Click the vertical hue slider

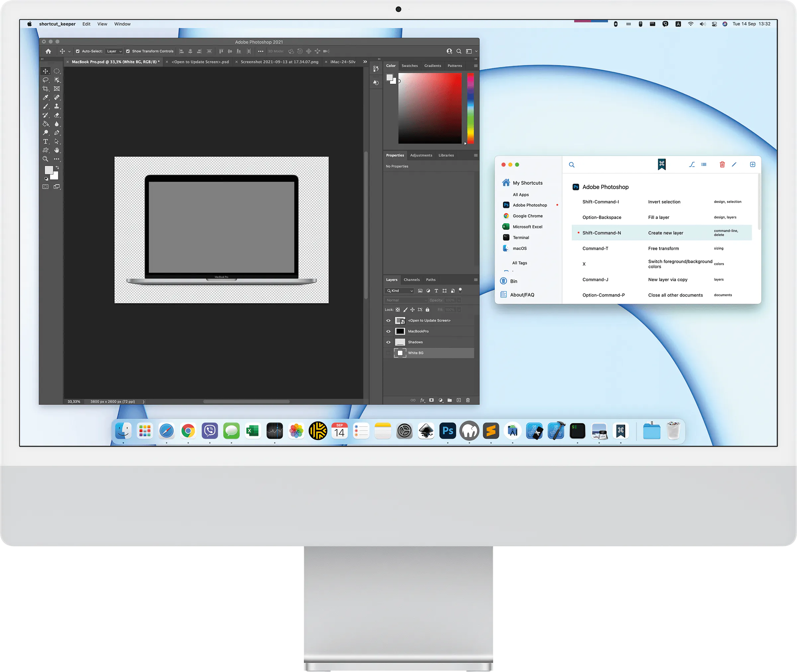coord(471,108)
